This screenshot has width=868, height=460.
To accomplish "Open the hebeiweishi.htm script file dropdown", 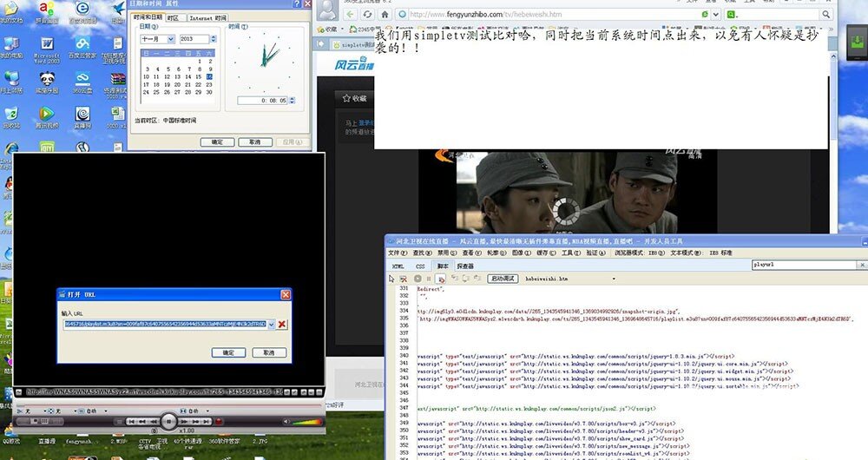I will coord(614,279).
